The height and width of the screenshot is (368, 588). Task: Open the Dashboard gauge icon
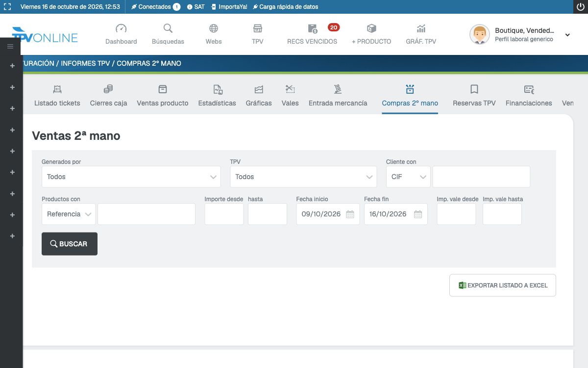tap(121, 28)
